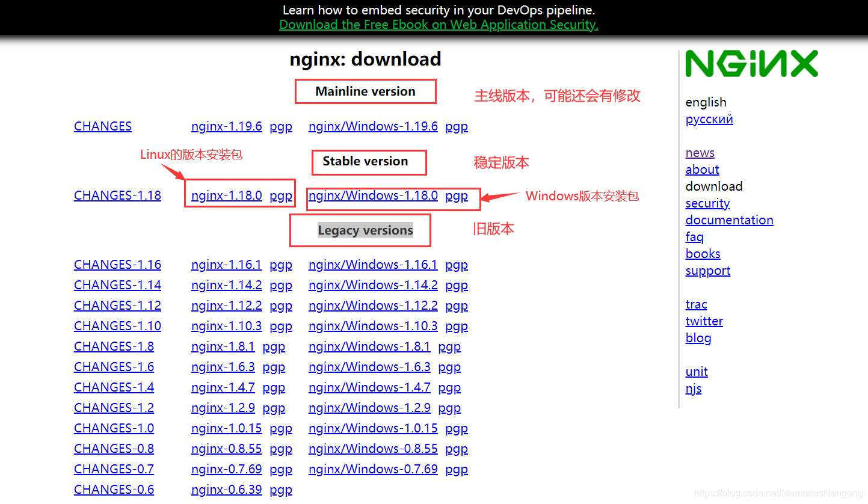Open the books page

703,254
